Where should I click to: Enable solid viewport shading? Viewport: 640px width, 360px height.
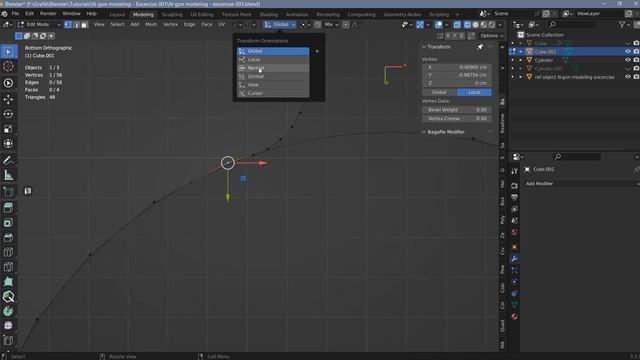[476, 24]
